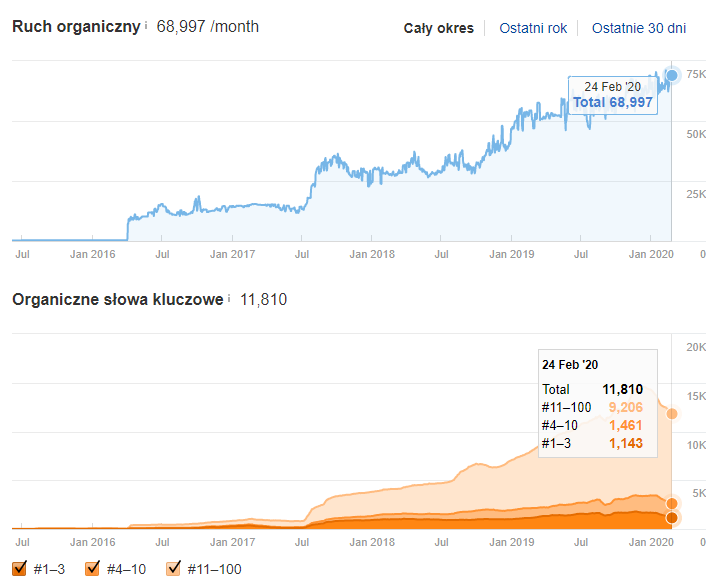Select the Cały okres time range tab
This screenshot has height=586, width=718.
point(438,28)
